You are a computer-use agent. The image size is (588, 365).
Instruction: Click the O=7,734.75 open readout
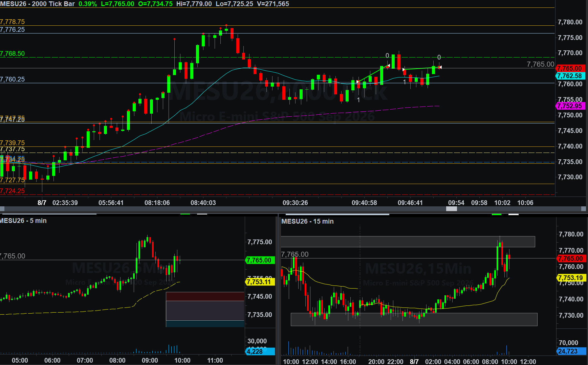pos(155,4)
